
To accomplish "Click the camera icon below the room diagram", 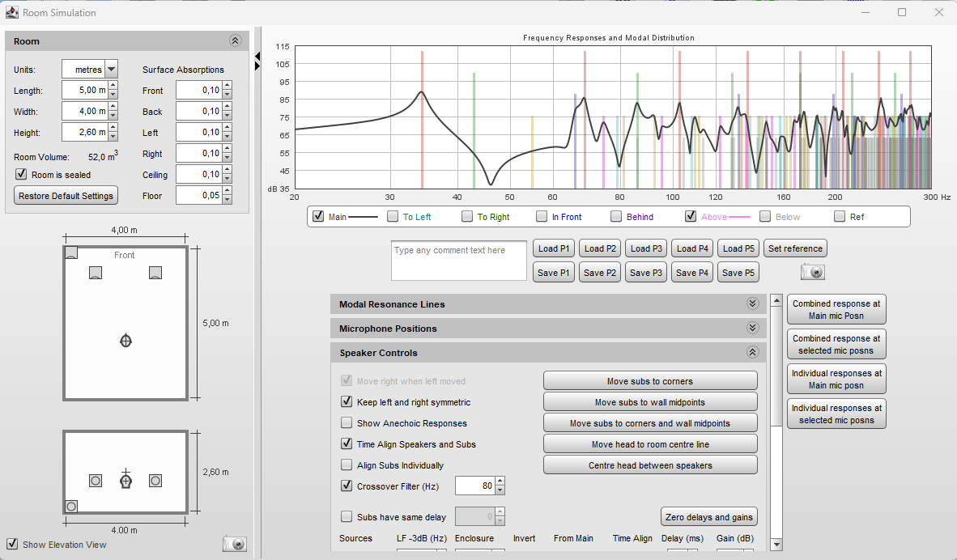I will 235,544.
